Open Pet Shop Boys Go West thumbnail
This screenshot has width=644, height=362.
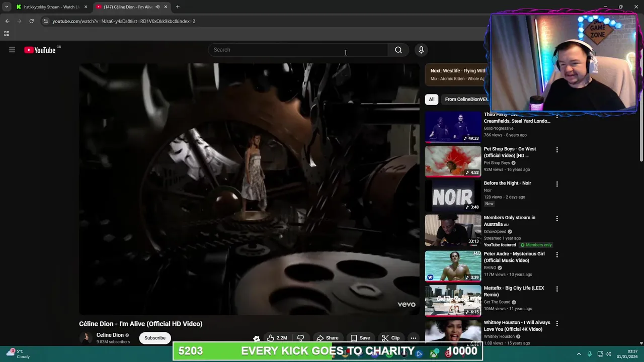453,161
